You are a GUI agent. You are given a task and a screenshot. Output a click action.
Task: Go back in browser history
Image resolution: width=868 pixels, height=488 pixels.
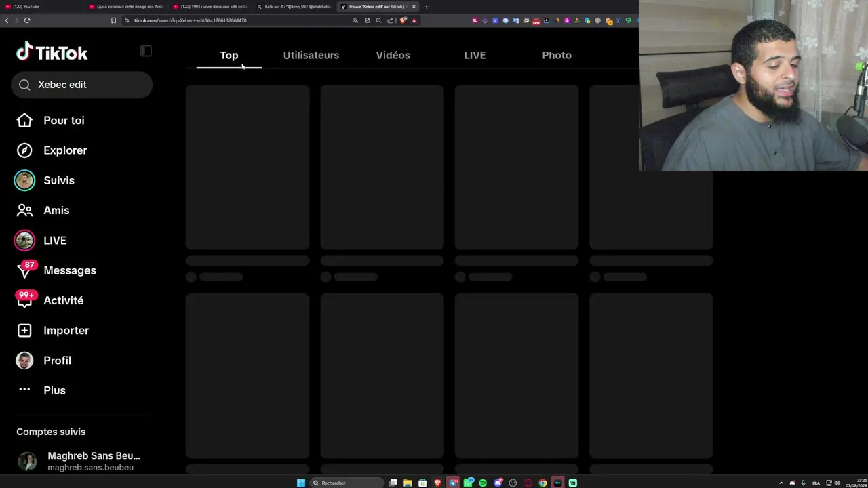click(x=7, y=20)
